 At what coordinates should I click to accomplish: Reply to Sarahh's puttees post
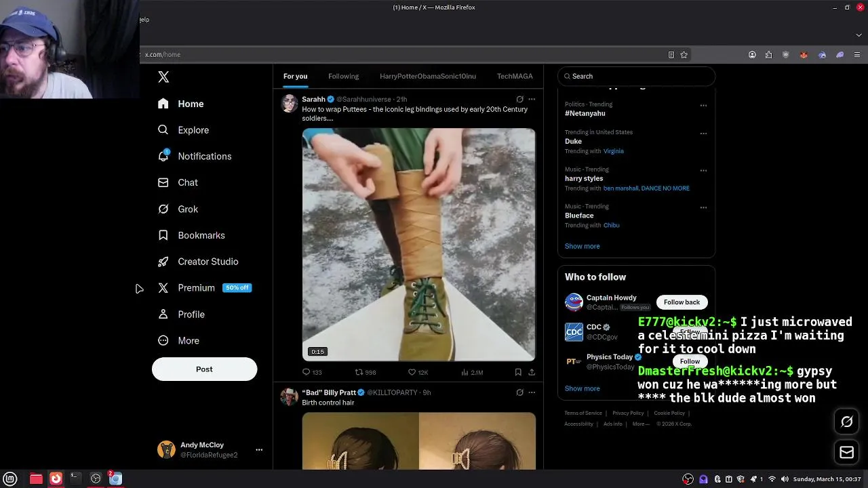tap(312, 372)
